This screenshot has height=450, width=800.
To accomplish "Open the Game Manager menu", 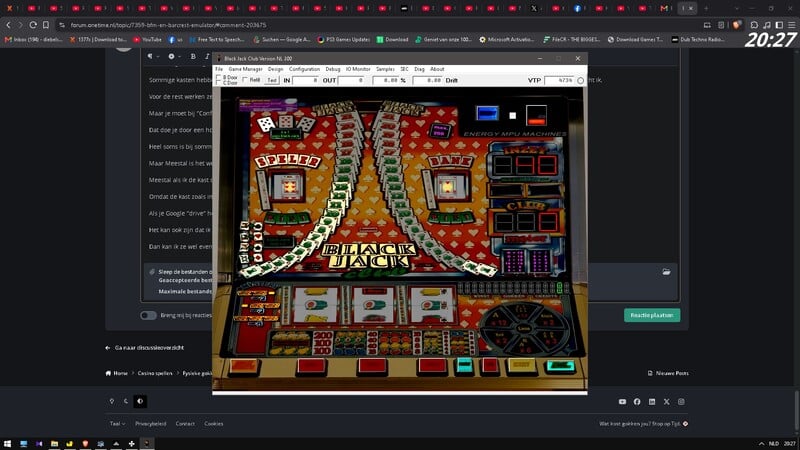I will tap(245, 69).
